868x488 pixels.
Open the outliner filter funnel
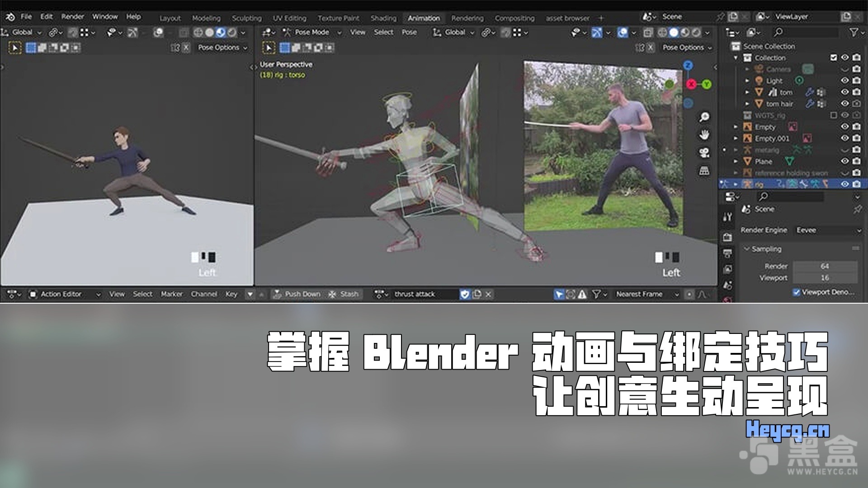[x=853, y=33]
